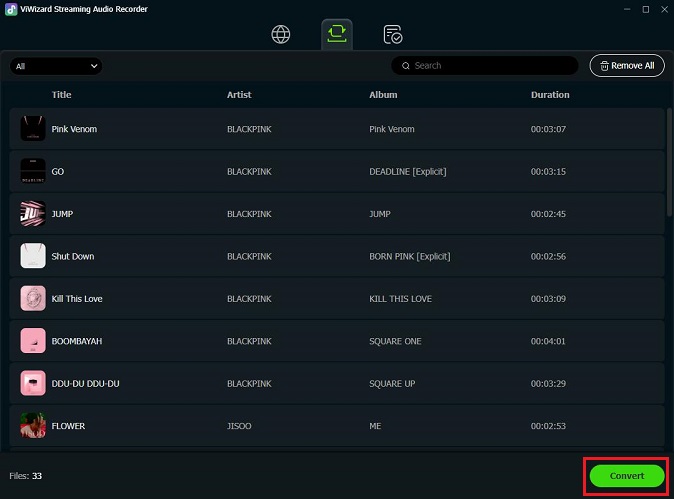The width and height of the screenshot is (674, 499).
Task: Select the FLOWER cover thumbnail
Action: [x=33, y=426]
